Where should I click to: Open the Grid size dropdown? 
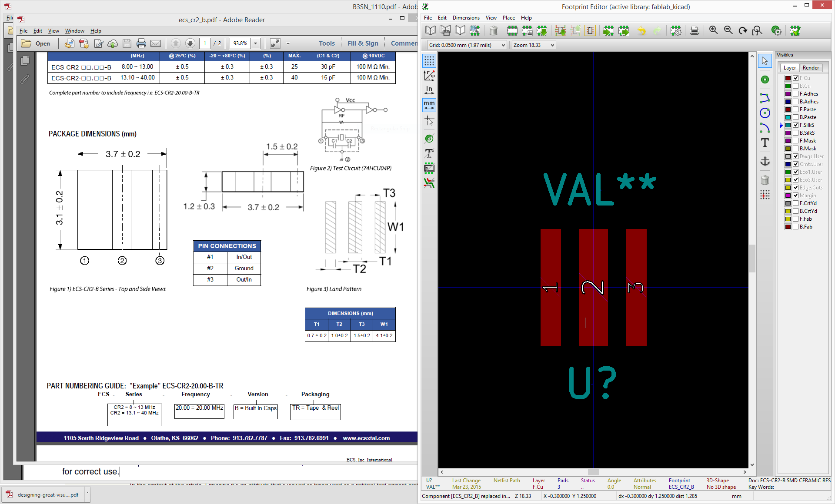(503, 45)
